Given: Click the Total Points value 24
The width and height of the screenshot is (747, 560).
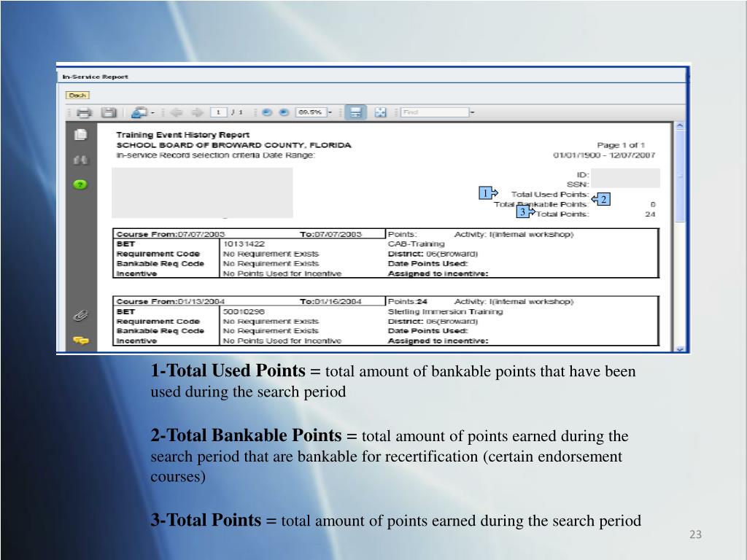Looking at the screenshot, I should [650, 214].
